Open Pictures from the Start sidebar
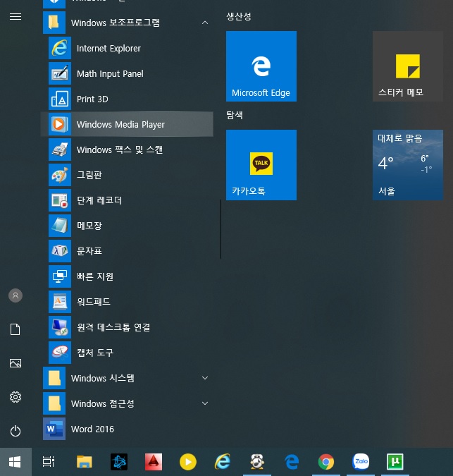The height and width of the screenshot is (476, 453). coord(15,363)
